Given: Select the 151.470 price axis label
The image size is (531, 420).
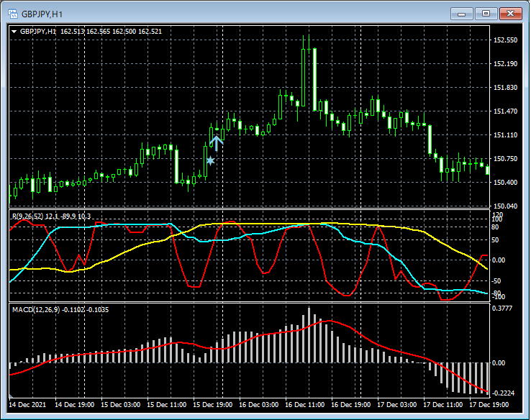Looking at the screenshot, I should click(x=507, y=111).
